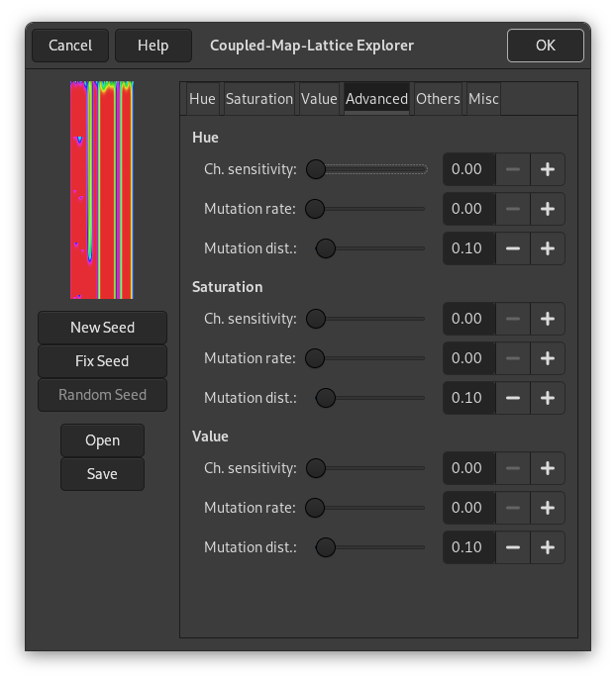616x679 pixels.
Task: Click the lattice preview thumbnail
Action: (x=102, y=190)
